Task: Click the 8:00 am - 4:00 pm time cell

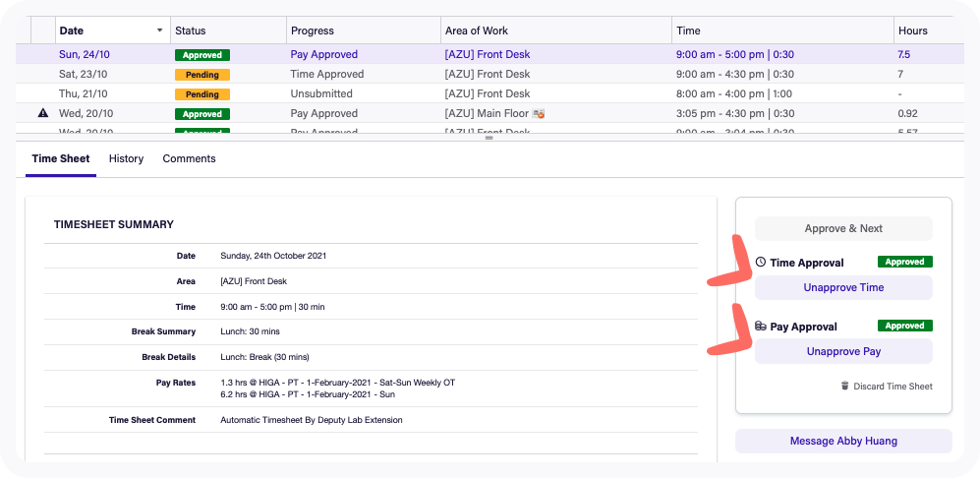Action: click(x=734, y=93)
